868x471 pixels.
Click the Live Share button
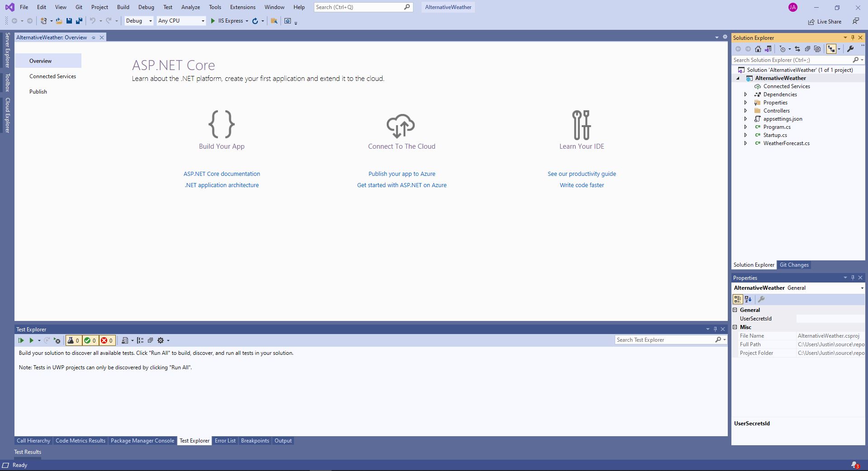(825, 21)
